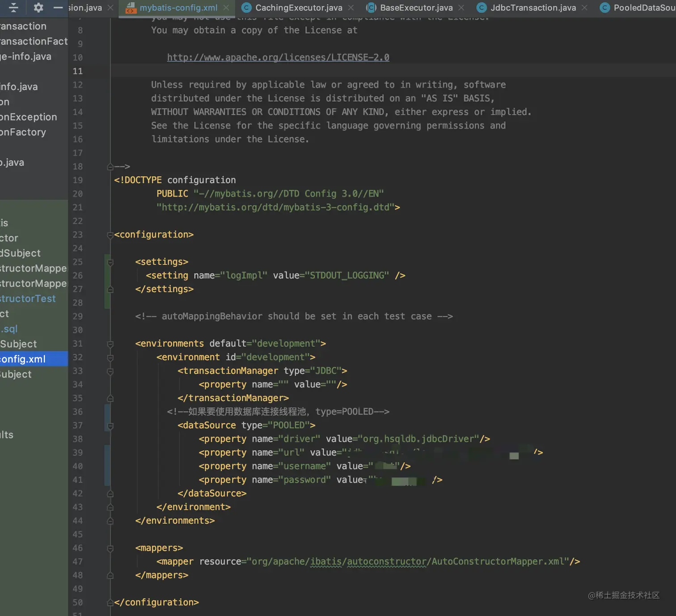The width and height of the screenshot is (676, 616).
Task: Select 'onFactory' in the project tree
Action: [x=23, y=132]
